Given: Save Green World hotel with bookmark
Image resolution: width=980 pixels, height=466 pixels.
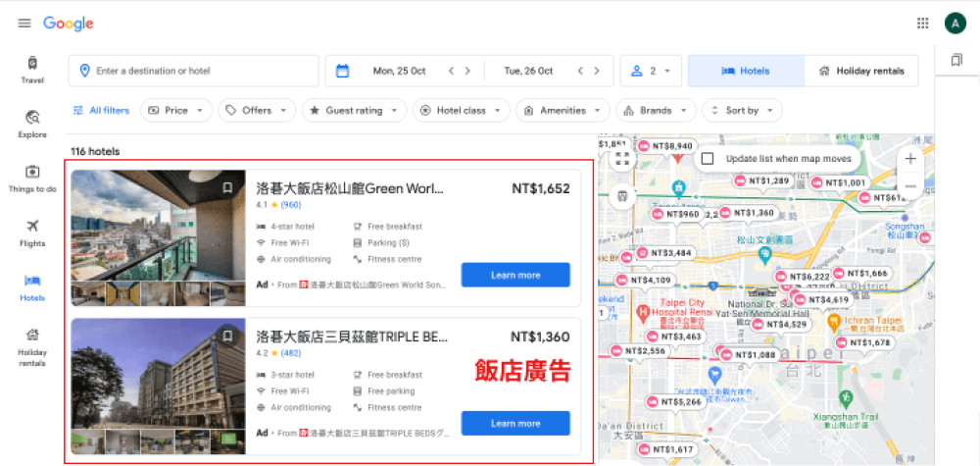Looking at the screenshot, I should tap(227, 187).
